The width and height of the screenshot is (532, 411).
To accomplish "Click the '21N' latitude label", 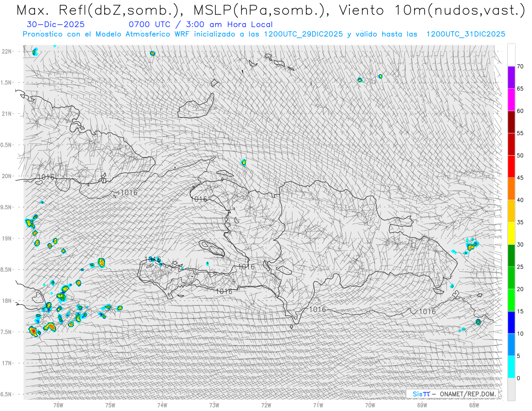I will (7, 114).
